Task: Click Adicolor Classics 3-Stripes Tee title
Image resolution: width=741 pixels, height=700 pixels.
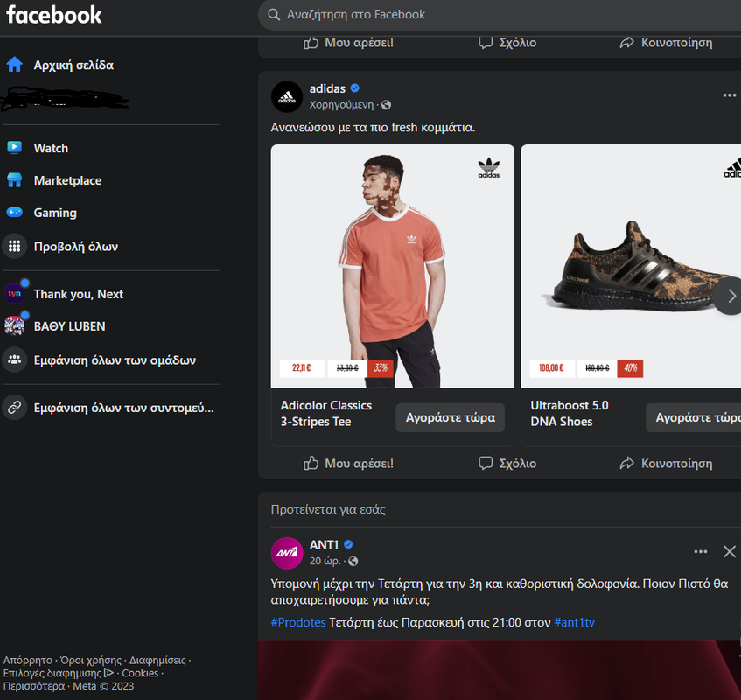Action: click(x=326, y=414)
